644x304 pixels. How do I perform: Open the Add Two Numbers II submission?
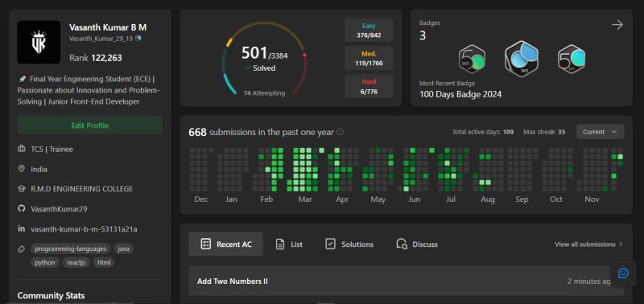tap(407, 281)
